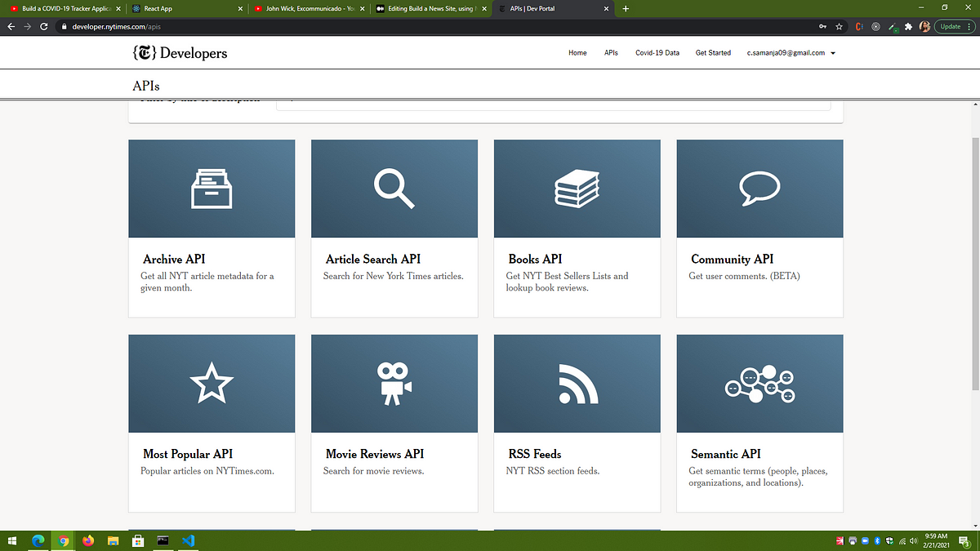Click the NYT Developers logo
This screenshot has height=551, width=980.
click(x=180, y=53)
